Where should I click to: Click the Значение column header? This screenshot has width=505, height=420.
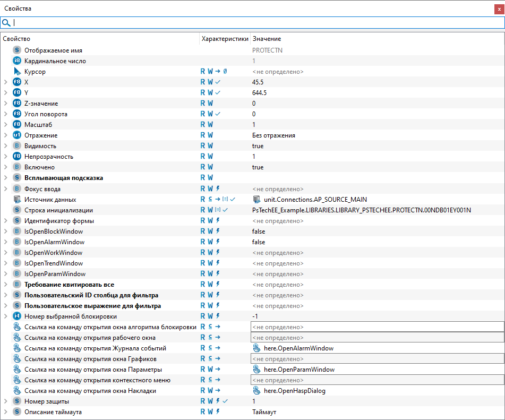point(267,39)
